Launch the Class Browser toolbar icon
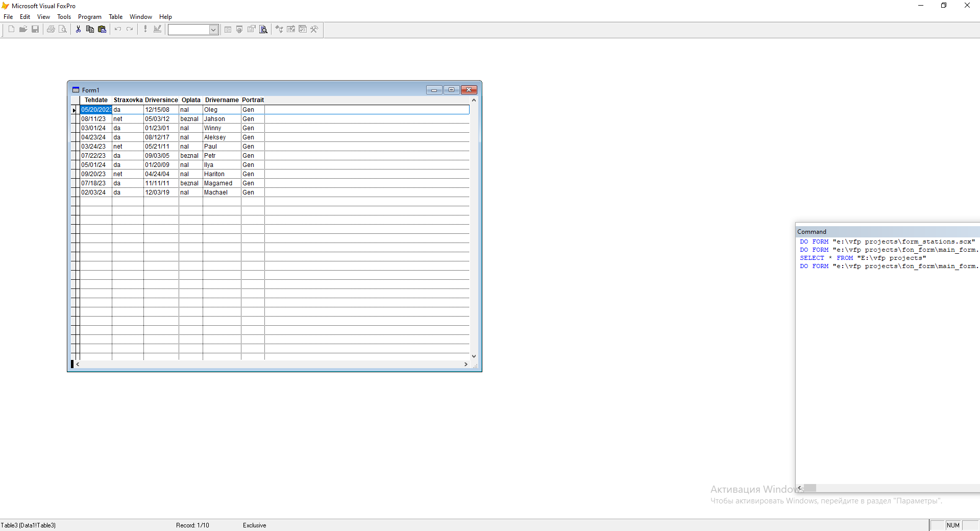 279,29
